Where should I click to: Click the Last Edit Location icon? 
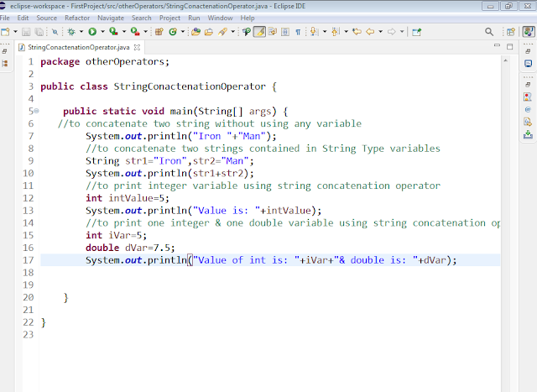pyautogui.click(x=357, y=32)
